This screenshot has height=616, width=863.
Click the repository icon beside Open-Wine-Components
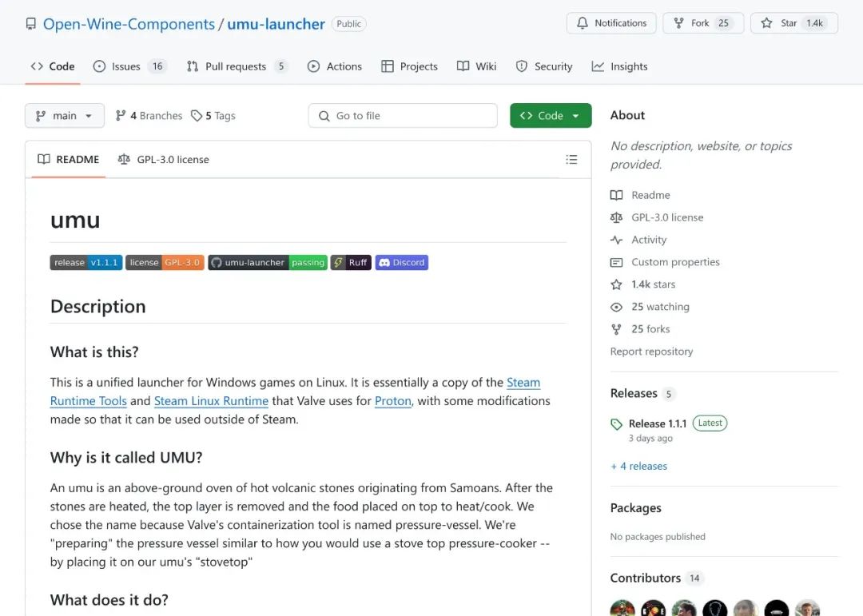[x=31, y=24]
